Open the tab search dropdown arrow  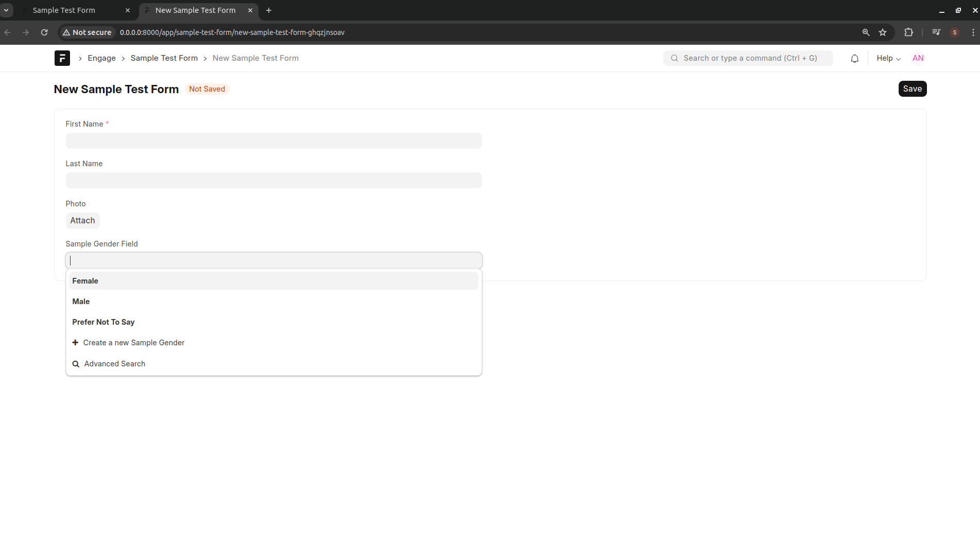tap(6, 10)
